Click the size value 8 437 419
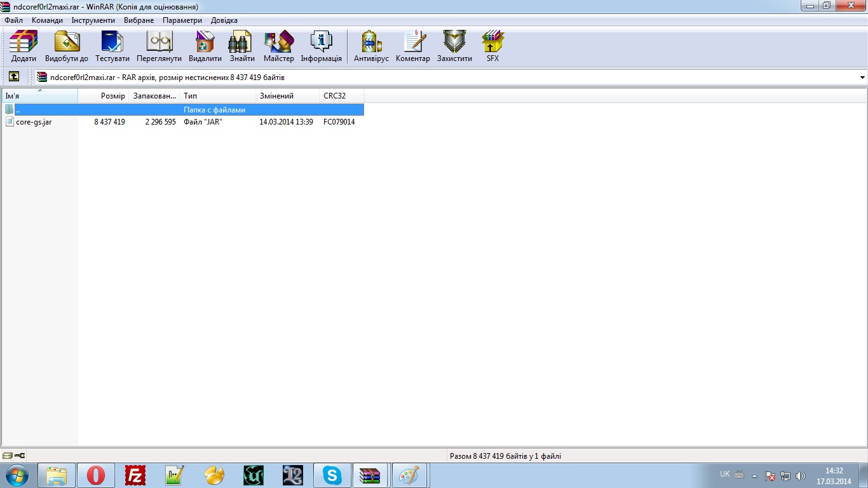 (x=110, y=122)
